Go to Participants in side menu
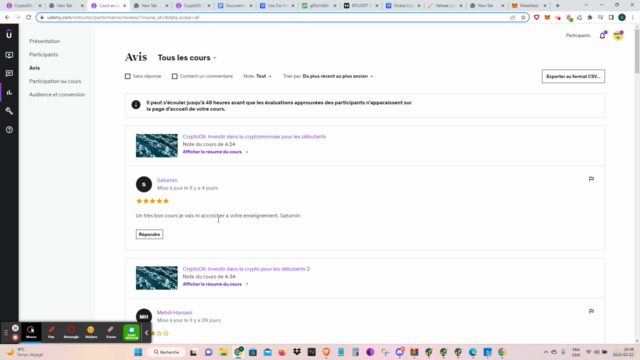The image size is (640, 360). (44, 55)
